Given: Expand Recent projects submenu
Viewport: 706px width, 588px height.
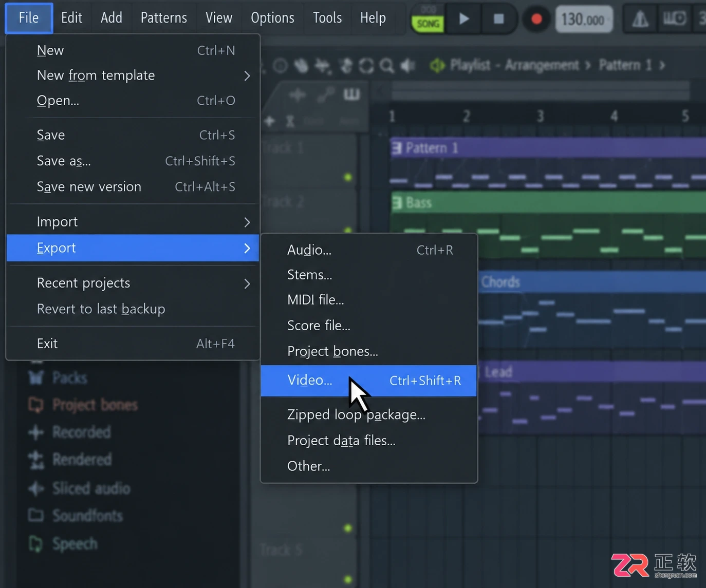Looking at the screenshot, I should 133,283.
